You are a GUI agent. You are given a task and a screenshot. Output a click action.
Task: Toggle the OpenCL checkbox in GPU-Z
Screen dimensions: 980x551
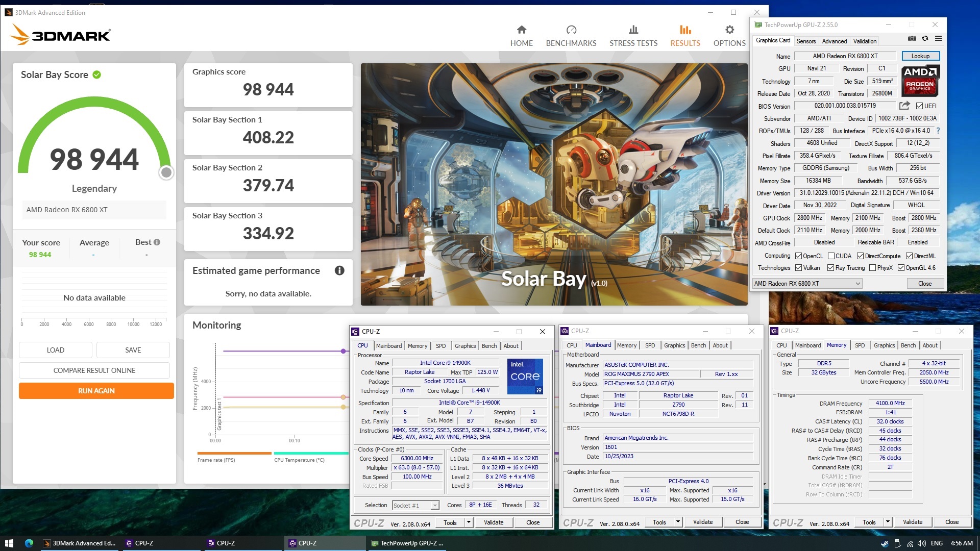(798, 256)
